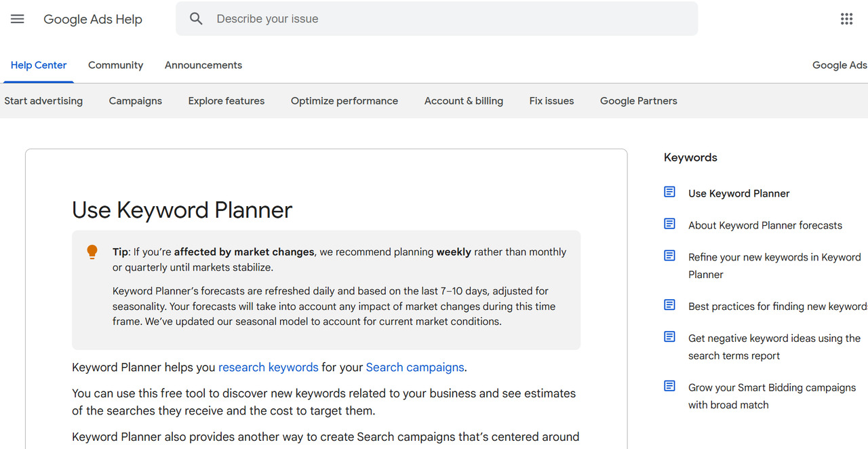Open the Fix issues menu

click(551, 101)
